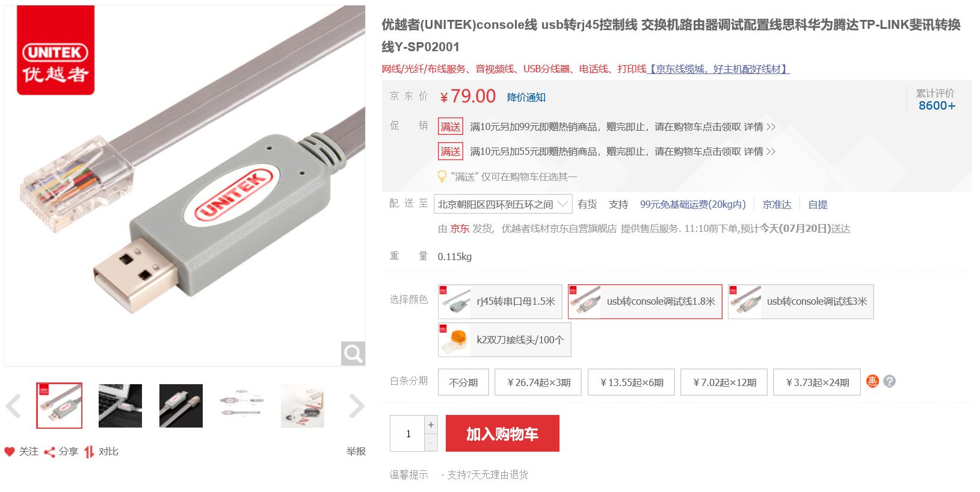Expand first 满送 promotion 详情 link

point(760,127)
